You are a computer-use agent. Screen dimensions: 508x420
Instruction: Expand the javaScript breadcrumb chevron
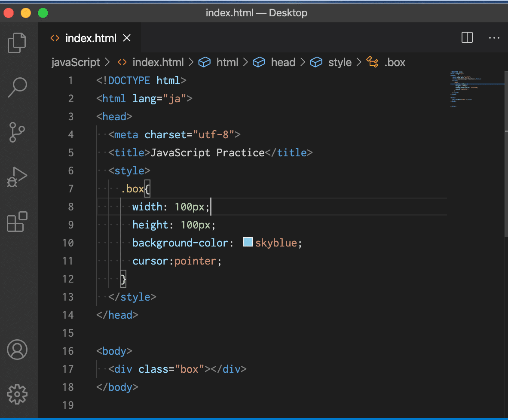(107, 62)
